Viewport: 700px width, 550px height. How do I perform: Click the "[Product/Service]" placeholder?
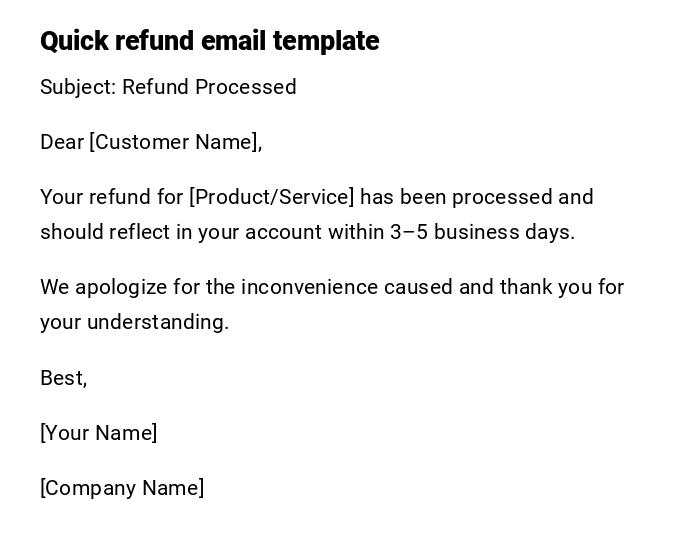pyautogui.click(x=271, y=197)
